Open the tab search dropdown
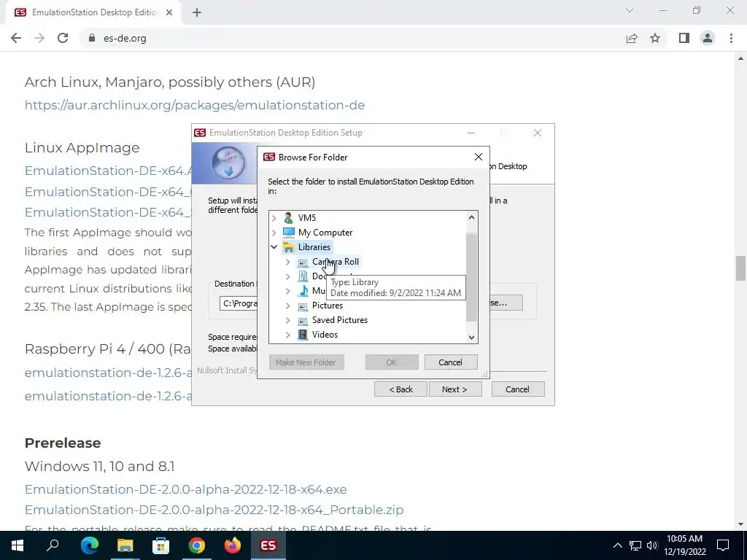 (x=630, y=10)
